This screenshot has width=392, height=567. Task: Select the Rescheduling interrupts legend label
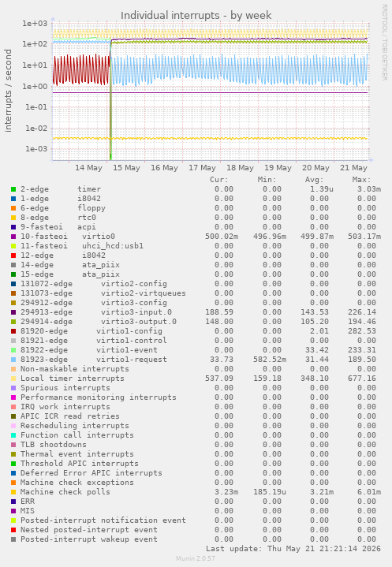[74, 426]
